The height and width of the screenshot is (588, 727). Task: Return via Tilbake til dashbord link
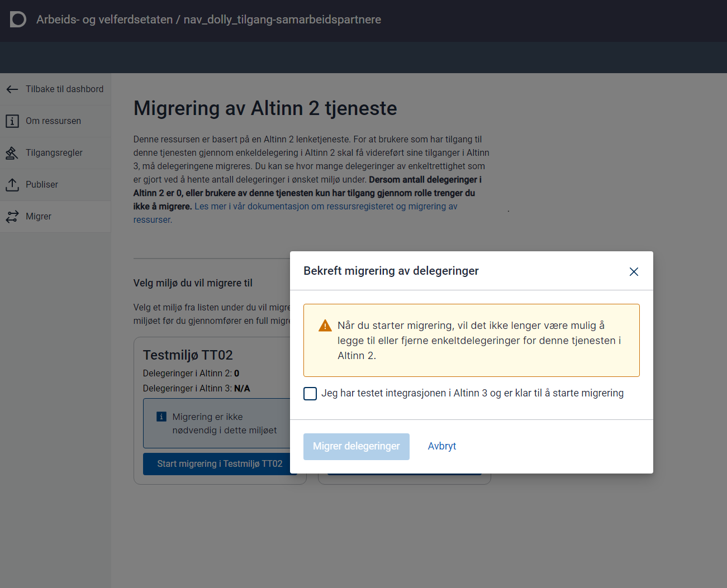pyautogui.click(x=64, y=89)
